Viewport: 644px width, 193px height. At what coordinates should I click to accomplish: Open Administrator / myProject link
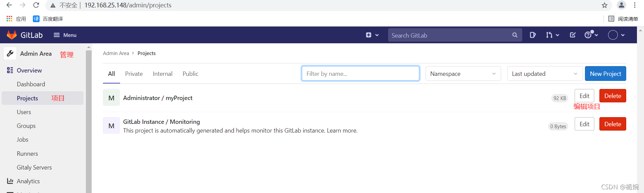[158, 98]
